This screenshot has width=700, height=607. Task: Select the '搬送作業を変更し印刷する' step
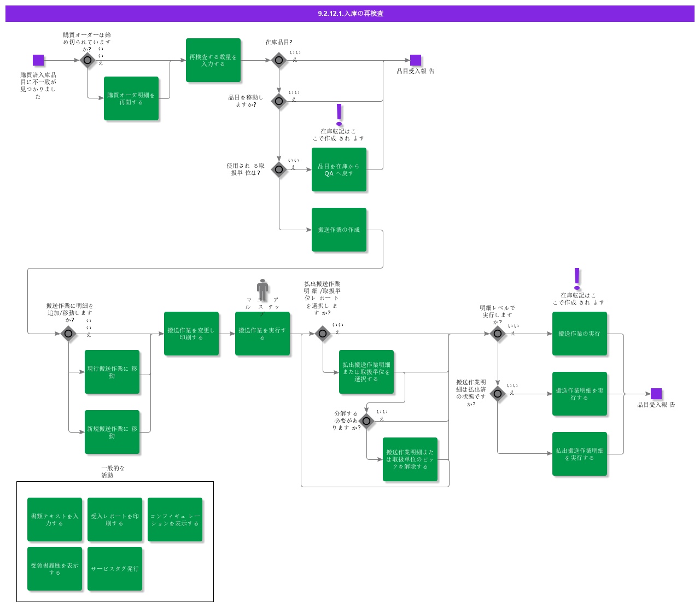pos(191,334)
